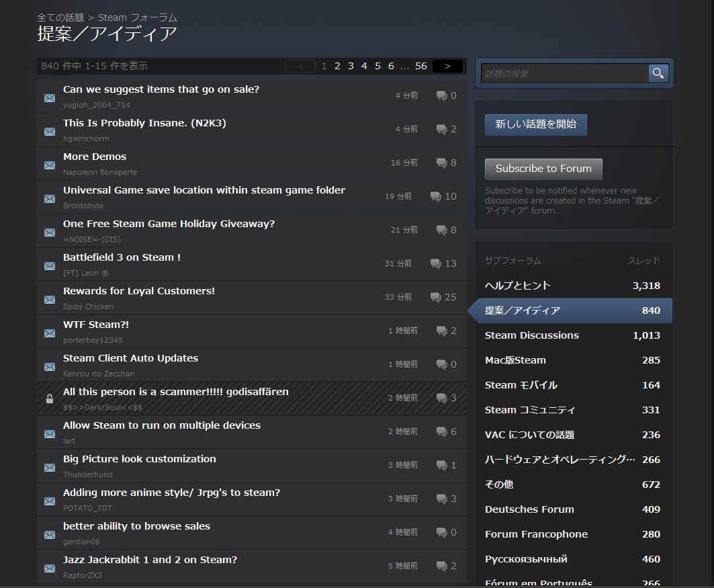Screen dimensions: 714x588
Task: Open thread 'Can we suggest items that go on sale?'
Action: (x=161, y=89)
